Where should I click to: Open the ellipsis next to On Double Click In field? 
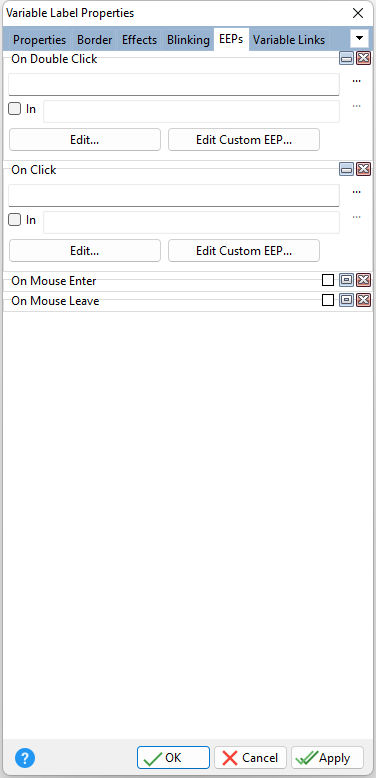[356, 106]
